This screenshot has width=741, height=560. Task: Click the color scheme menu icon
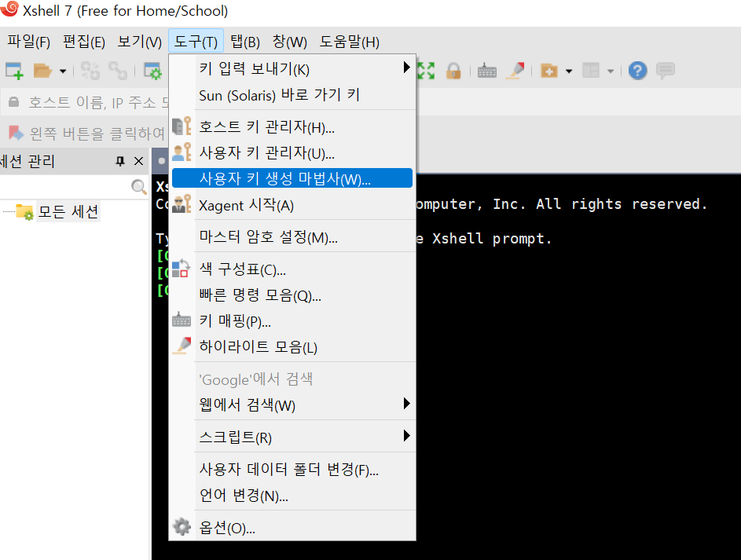tap(181, 269)
